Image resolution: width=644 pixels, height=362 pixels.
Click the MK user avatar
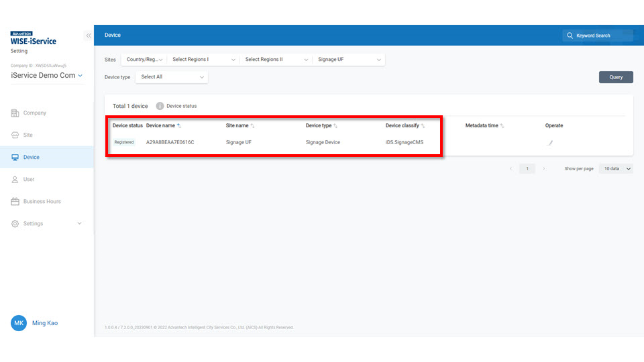click(19, 323)
